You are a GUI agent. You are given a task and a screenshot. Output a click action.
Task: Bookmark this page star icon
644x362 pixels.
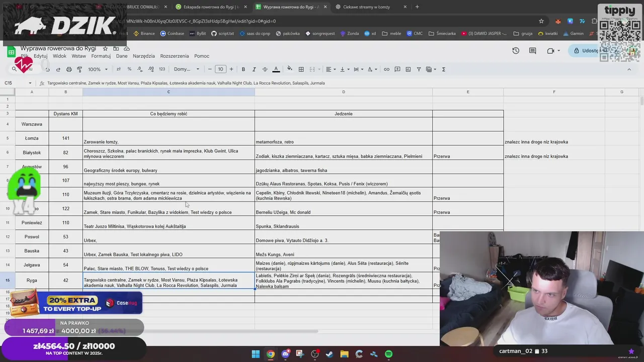point(541,21)
